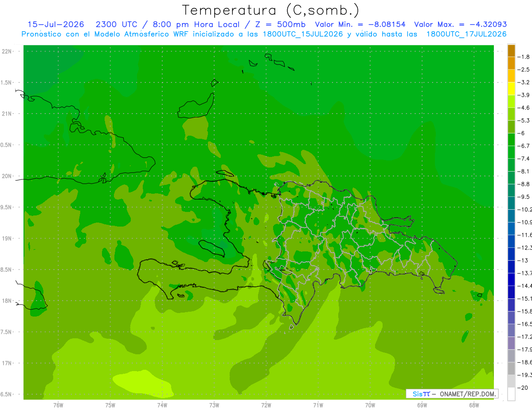Click the "69W" longitude axis label
Screen dimensions: 532x411
422,405
